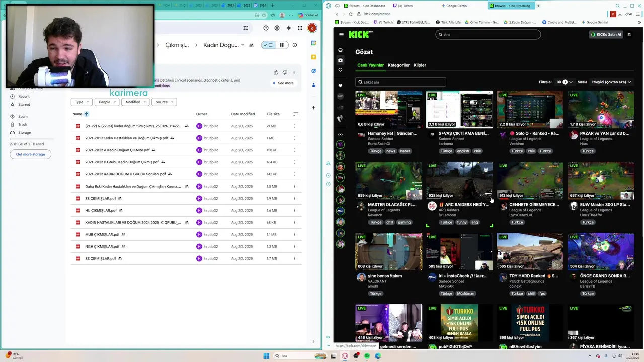Switch Drive to grid layout
The image size is (644, 362).
pyautogui.click(x=282, y=45)
